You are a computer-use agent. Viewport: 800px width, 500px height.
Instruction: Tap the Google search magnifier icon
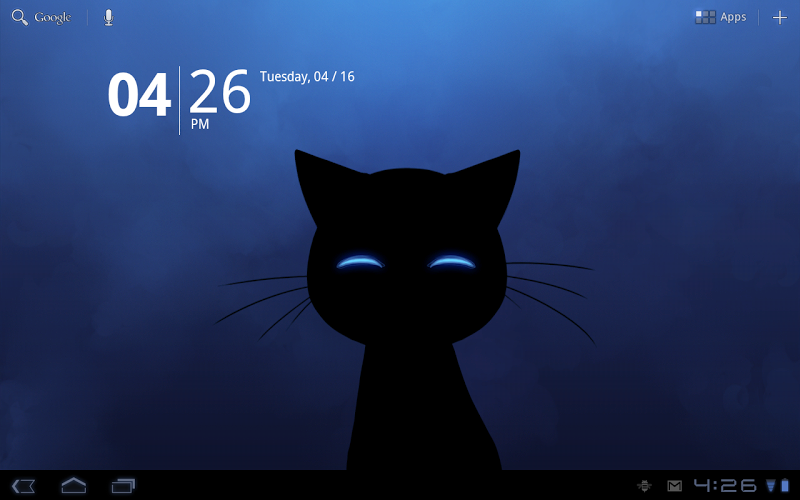pos(20,17)
